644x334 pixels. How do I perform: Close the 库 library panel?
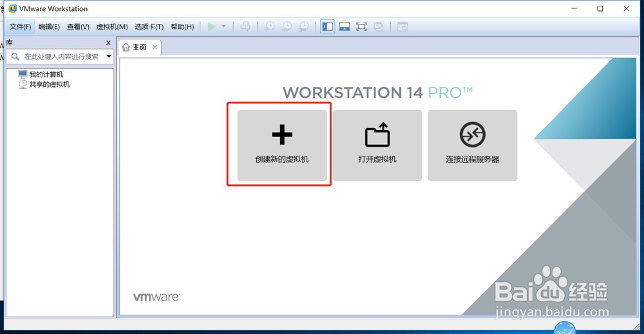108,42
